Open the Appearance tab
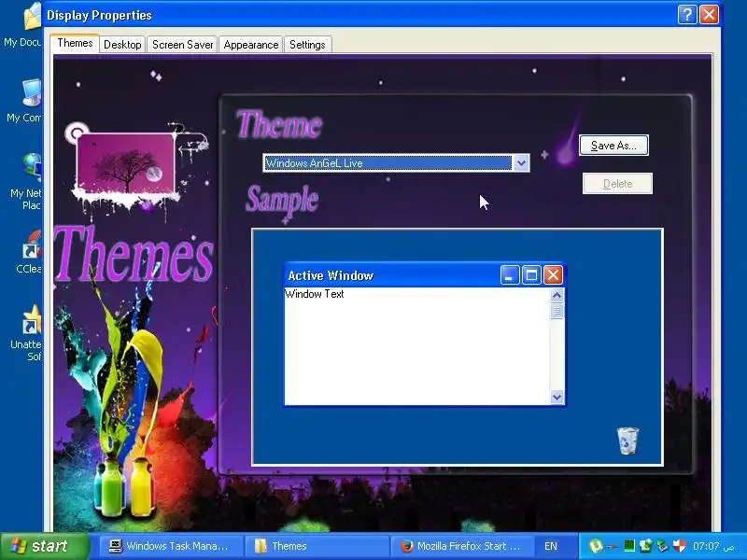The width and height of the screenshot is (747, 560). (x=251, y=45)
